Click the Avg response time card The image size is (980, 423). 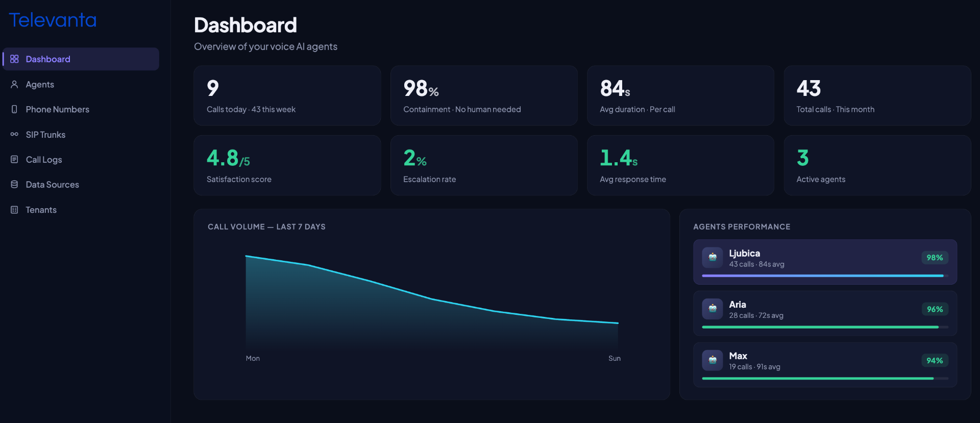(x=680, y=165)
